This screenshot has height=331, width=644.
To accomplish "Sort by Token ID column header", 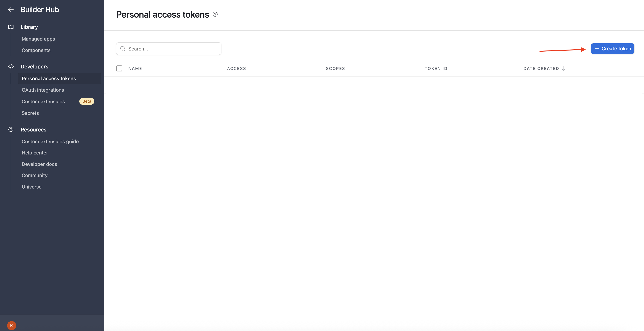I will click(436, 68).
